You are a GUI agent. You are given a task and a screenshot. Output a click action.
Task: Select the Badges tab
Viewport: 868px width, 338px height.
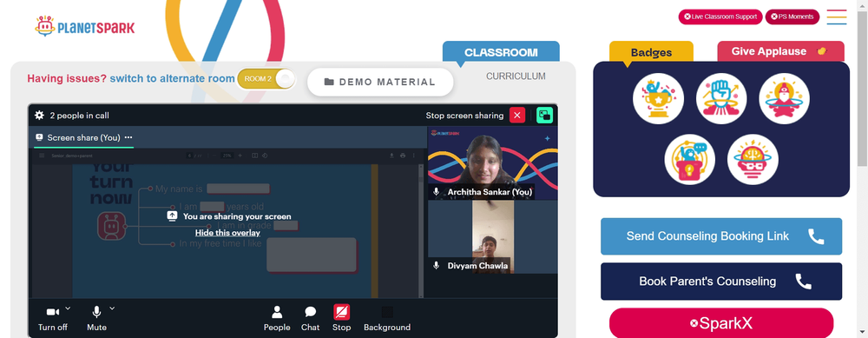pyautogui.click(x=651, y=53)
